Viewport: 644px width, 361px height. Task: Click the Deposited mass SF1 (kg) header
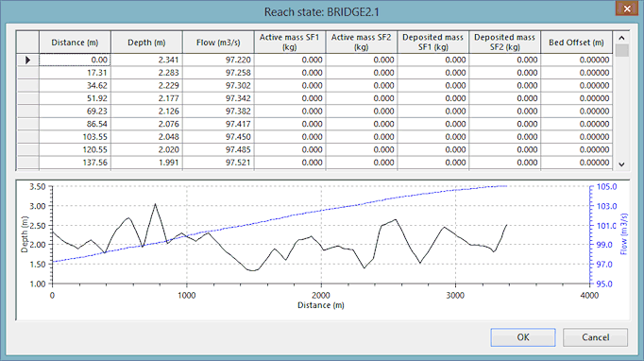[x=432, y=43]
